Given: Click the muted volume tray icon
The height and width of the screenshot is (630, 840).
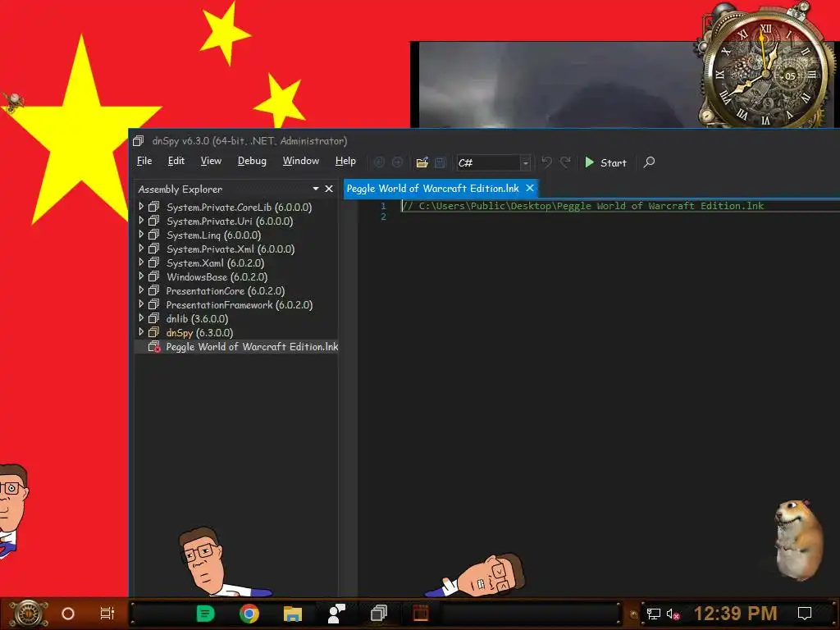Looking at the screenshot, I should click(673, 614).
